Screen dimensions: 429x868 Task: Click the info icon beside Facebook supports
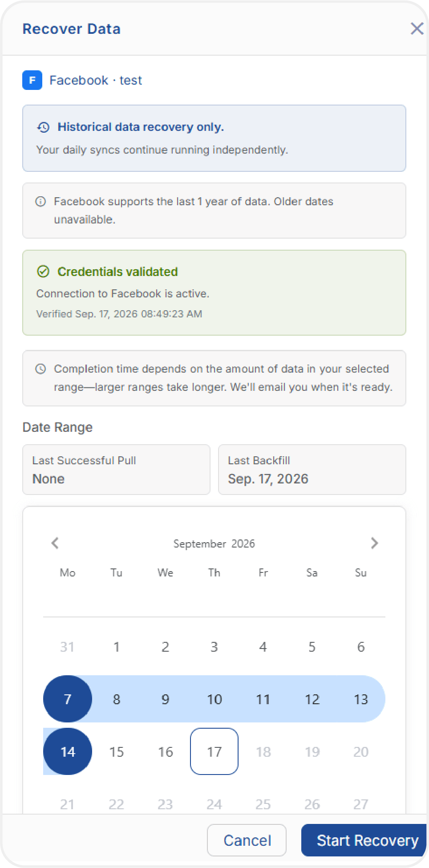click(40, 202)
